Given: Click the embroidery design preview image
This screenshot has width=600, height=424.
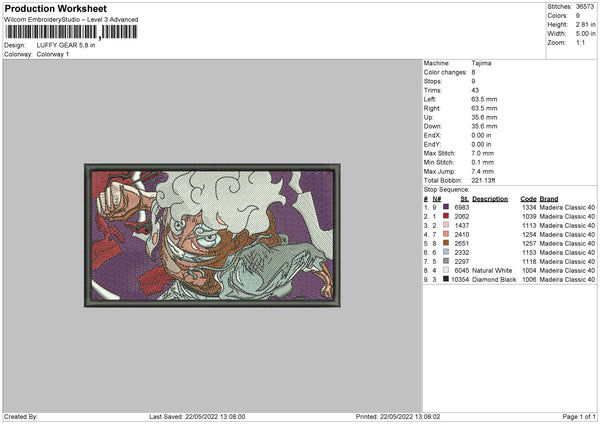Looking at the screenshot, I should point(212,235).
